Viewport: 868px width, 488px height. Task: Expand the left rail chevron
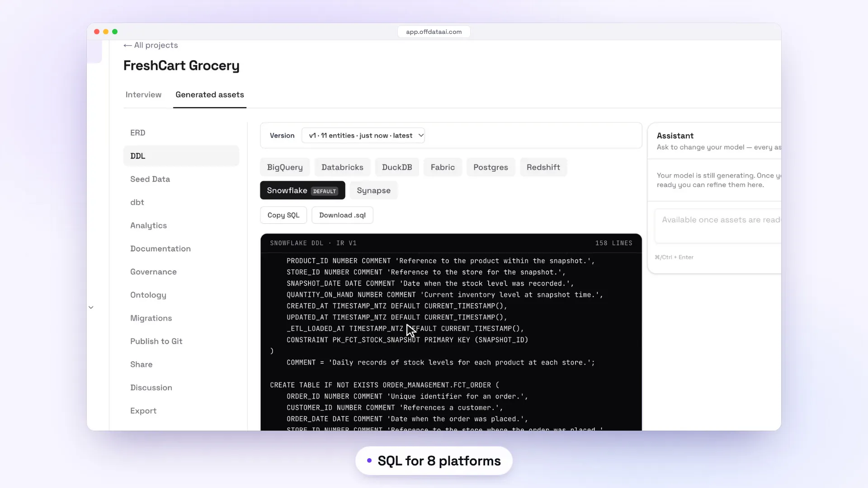[91, 307]
